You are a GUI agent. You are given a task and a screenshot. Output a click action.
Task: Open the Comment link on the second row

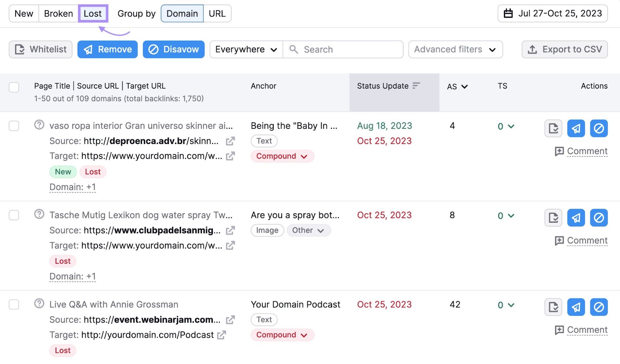pos(587,240)
